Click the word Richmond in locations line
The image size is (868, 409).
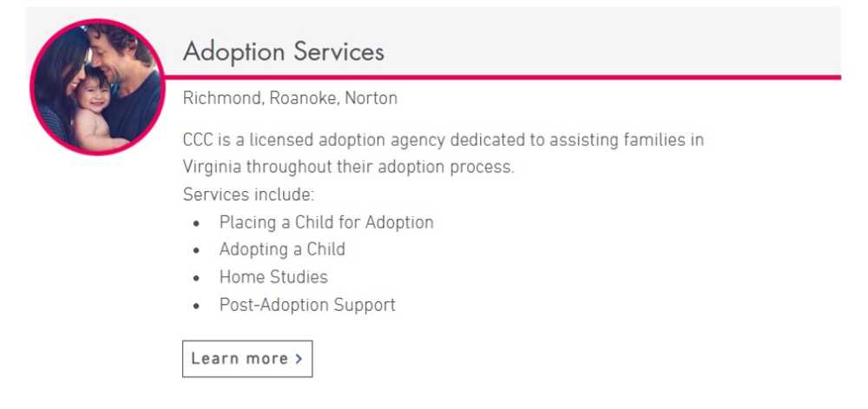pos(220,98)
